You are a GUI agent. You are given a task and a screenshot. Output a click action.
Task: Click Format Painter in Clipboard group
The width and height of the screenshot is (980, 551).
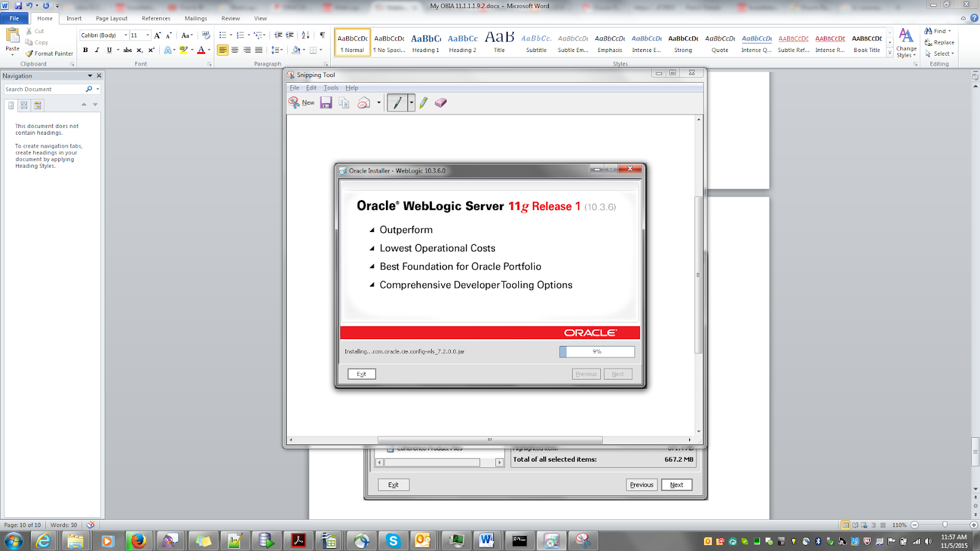point(49,54)
